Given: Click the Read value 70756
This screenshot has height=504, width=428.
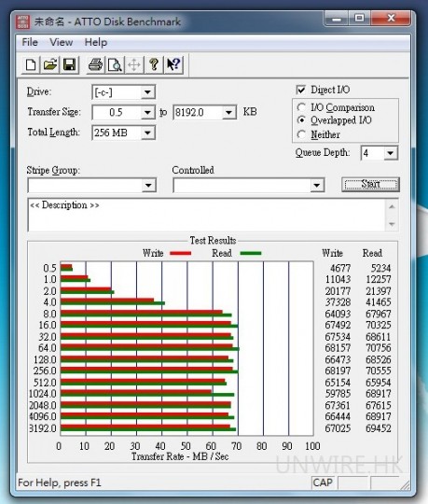Looking at the screenshot, I should [379, 348].
